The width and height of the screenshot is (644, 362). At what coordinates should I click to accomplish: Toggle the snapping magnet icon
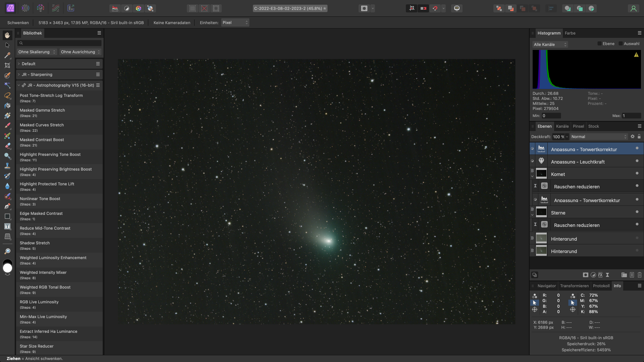tap(435, 8)
